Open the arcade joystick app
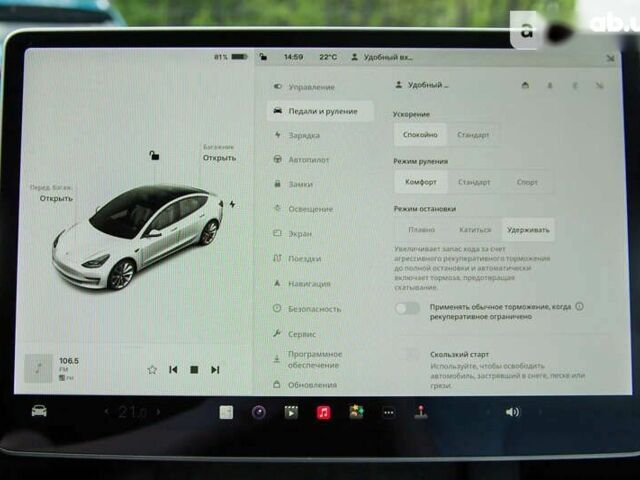The width and height of the screenshot is (640, 480). [421, 412]
